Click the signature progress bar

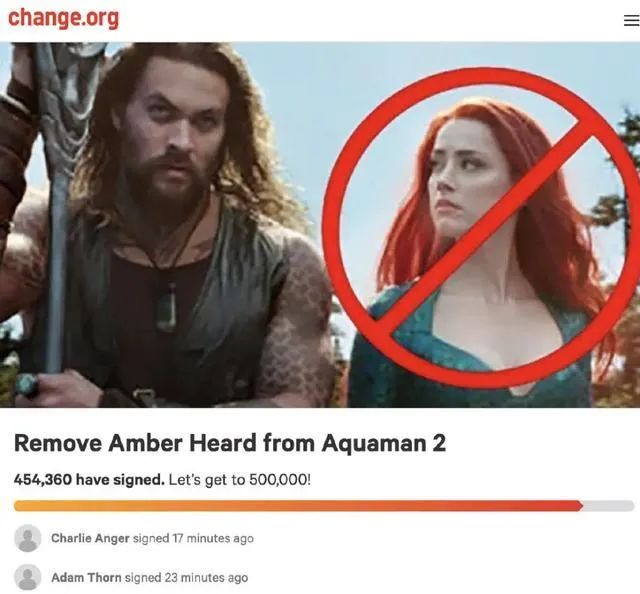point(324,506)
